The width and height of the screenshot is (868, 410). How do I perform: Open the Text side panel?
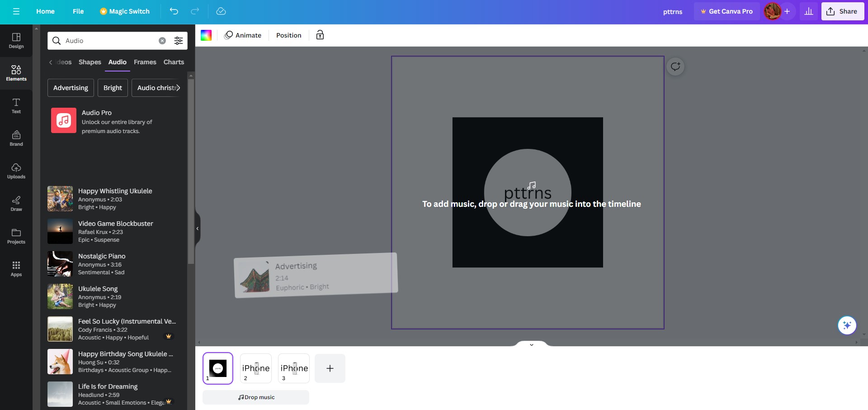click(x=16, y=105)
